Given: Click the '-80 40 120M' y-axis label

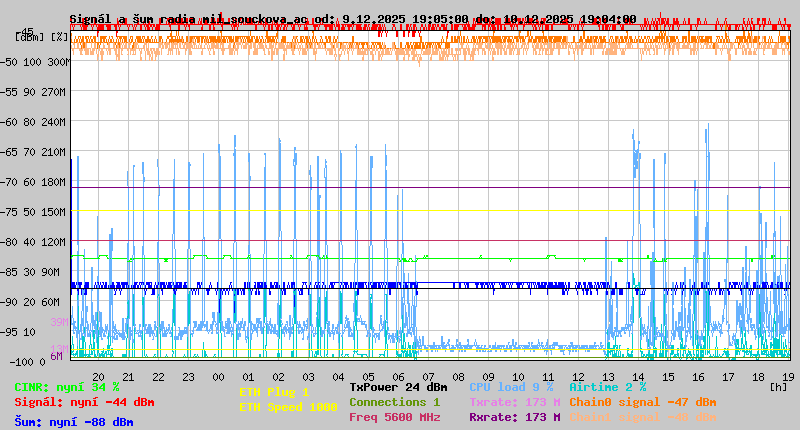Looking at the screenshot, I should 33,242.
